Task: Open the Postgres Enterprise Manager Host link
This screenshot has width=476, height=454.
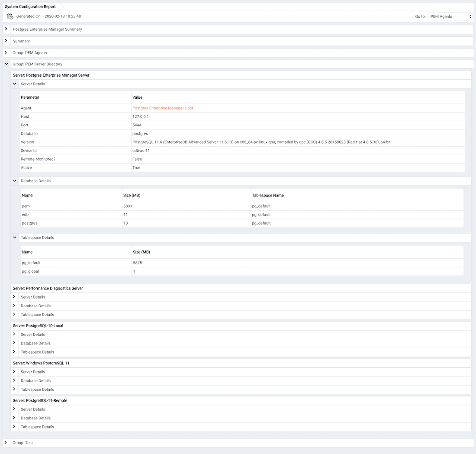Action: [x=162, y=108]
